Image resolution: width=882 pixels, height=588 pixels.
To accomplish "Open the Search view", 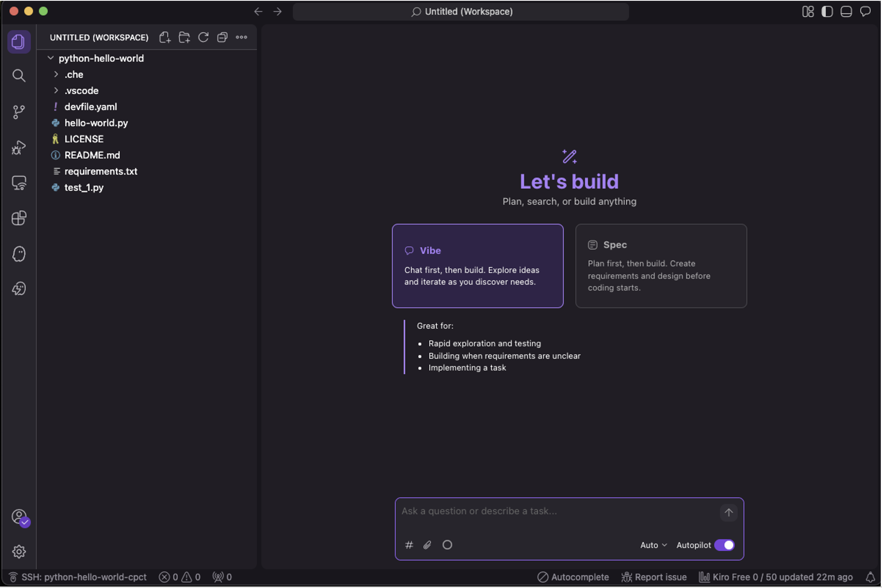I will [x=18, y=76].
